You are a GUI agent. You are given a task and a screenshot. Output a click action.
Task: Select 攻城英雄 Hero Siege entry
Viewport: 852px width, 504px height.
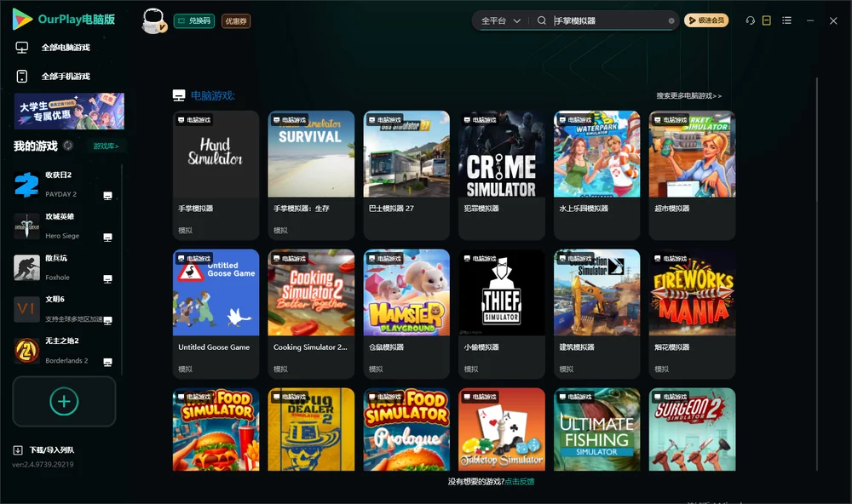[x=64, y=226]
